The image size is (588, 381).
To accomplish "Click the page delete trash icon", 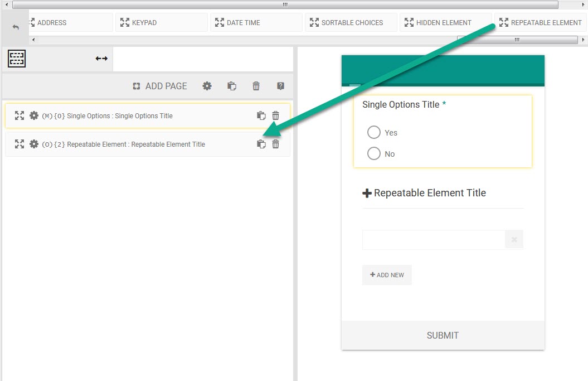I will 256,86.
